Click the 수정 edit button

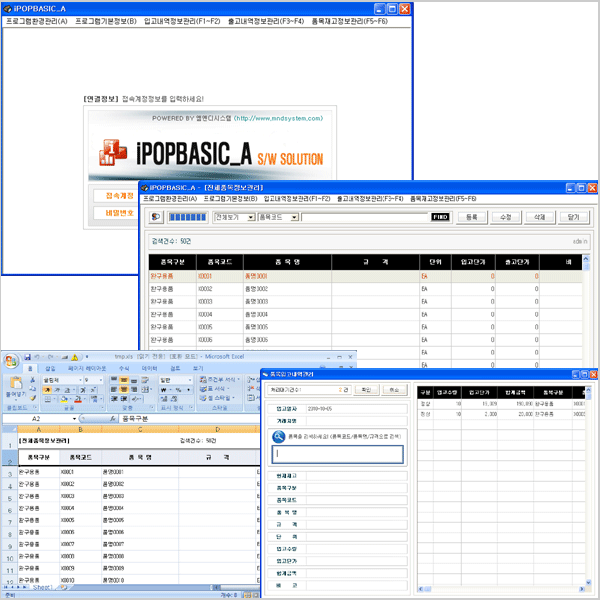tap(505, 217)
